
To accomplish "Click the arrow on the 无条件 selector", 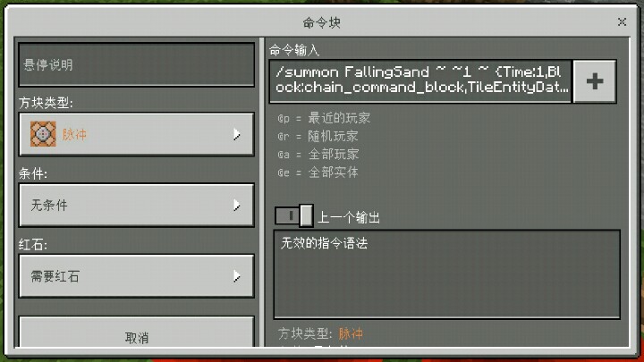I will tap(236, 205).
